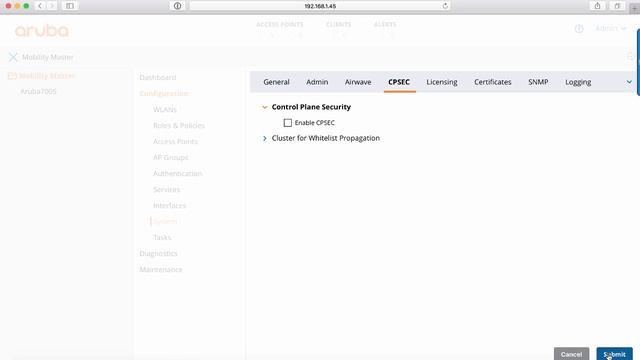Open AP Groups page
Screen dimensions: 640x360
[171, 158]
